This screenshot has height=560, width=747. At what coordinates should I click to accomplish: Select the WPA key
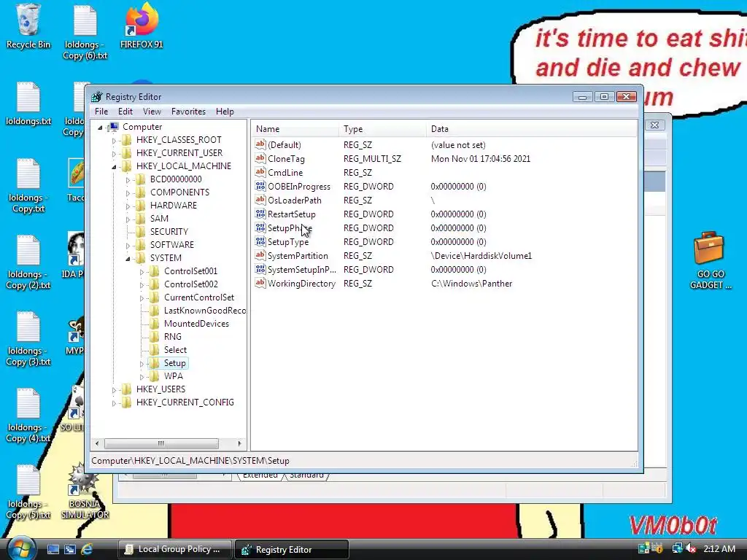point(174,376)
